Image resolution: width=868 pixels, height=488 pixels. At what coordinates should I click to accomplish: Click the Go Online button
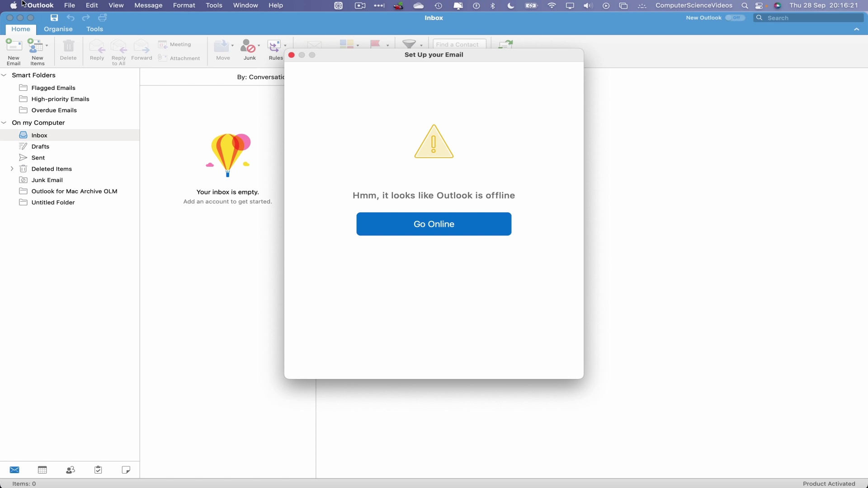click(x=434, y=224)
